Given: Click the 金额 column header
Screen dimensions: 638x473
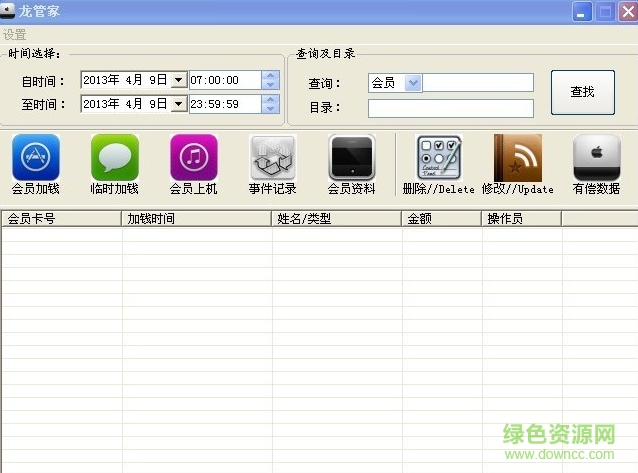Looking at the screenshot, I should [x=441, y=218].
